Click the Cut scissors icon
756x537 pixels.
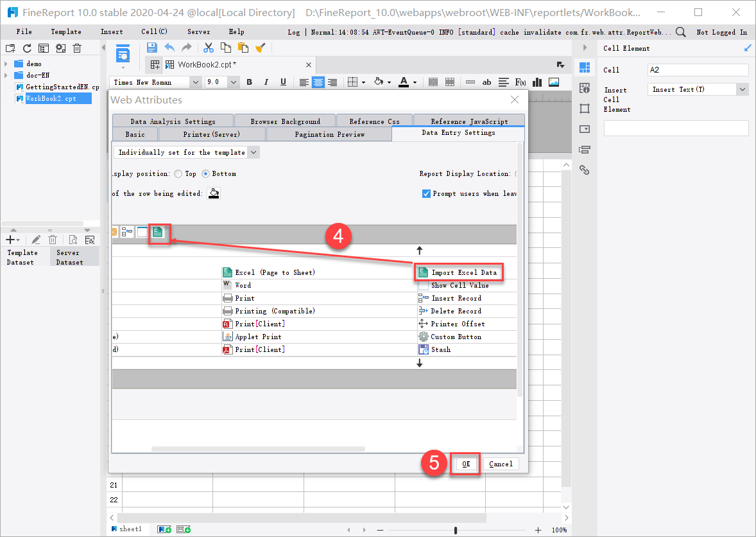pos(209,48)
